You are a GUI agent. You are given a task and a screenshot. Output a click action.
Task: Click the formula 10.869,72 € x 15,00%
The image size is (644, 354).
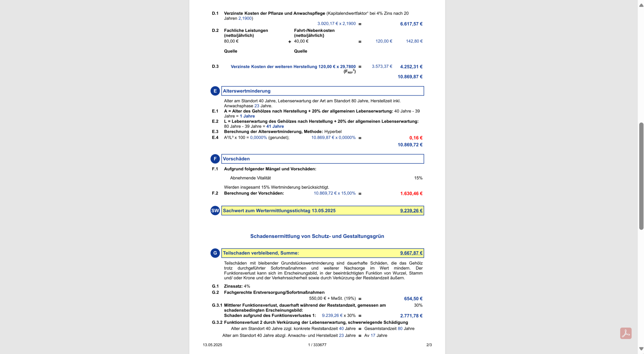click(335, 193)
